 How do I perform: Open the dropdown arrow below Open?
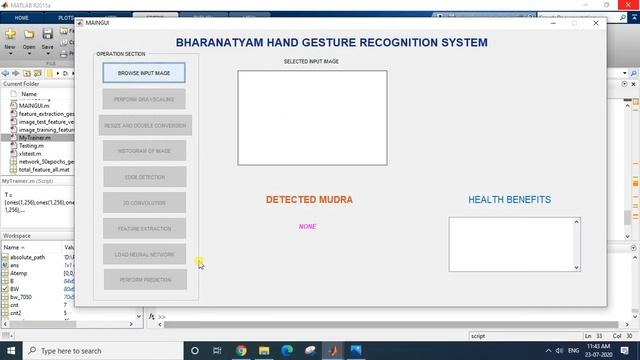point(29,53)
